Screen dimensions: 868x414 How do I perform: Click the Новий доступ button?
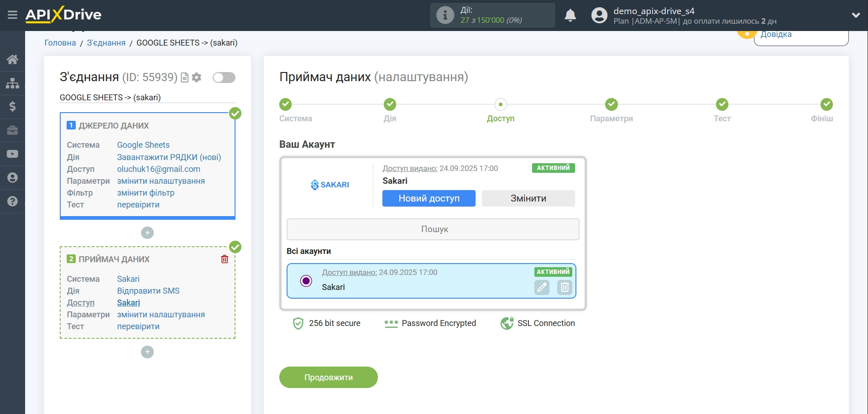point(429,198)
